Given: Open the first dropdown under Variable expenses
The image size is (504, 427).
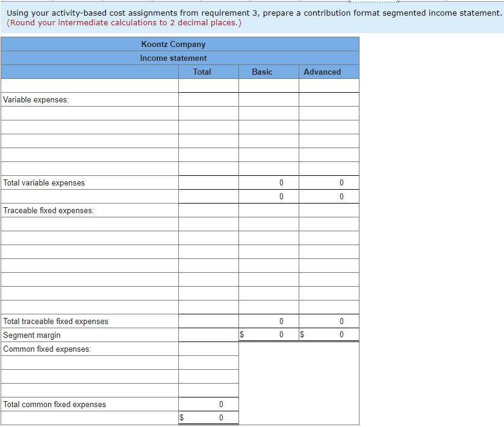Looking at the screenshot, I should tap(89, 113).
